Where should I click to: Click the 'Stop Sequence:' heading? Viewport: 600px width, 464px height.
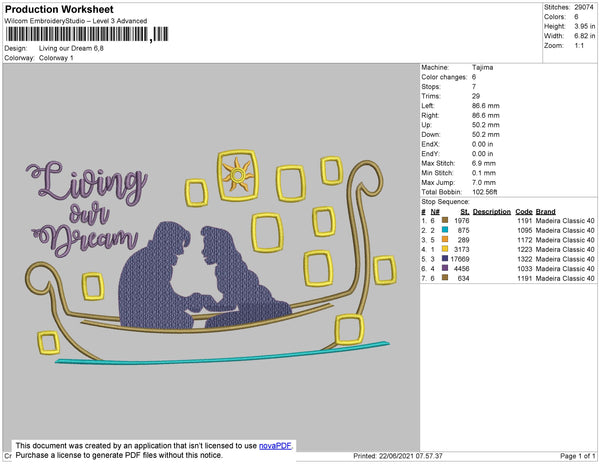[x=445, y=202]
